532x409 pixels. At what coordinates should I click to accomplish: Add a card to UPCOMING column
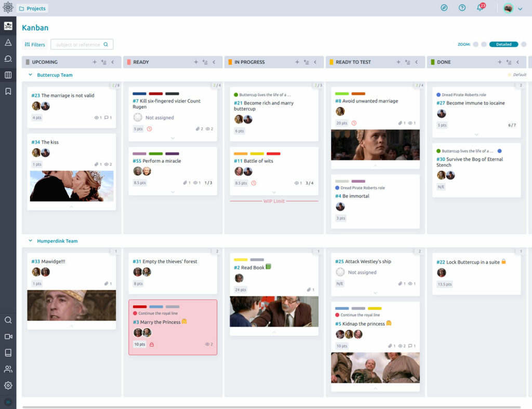95,62
